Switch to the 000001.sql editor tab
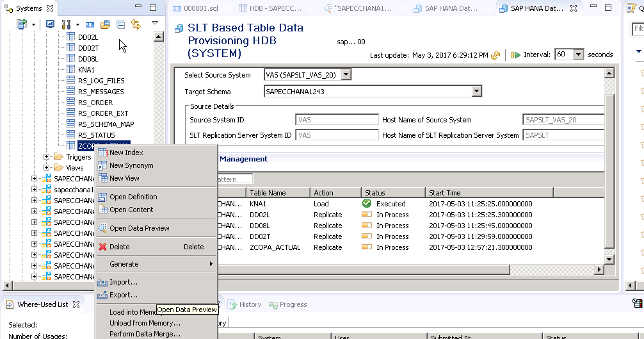 pyautogui.click(x=195, y=8)
